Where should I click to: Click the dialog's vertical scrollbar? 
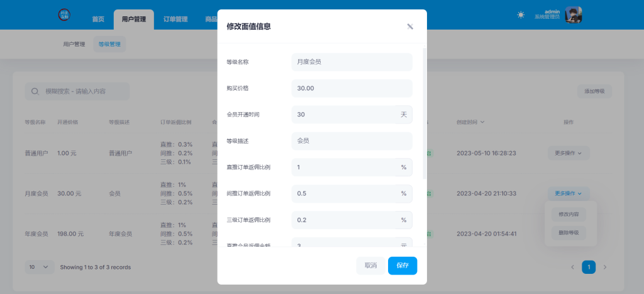click(425, 114)
